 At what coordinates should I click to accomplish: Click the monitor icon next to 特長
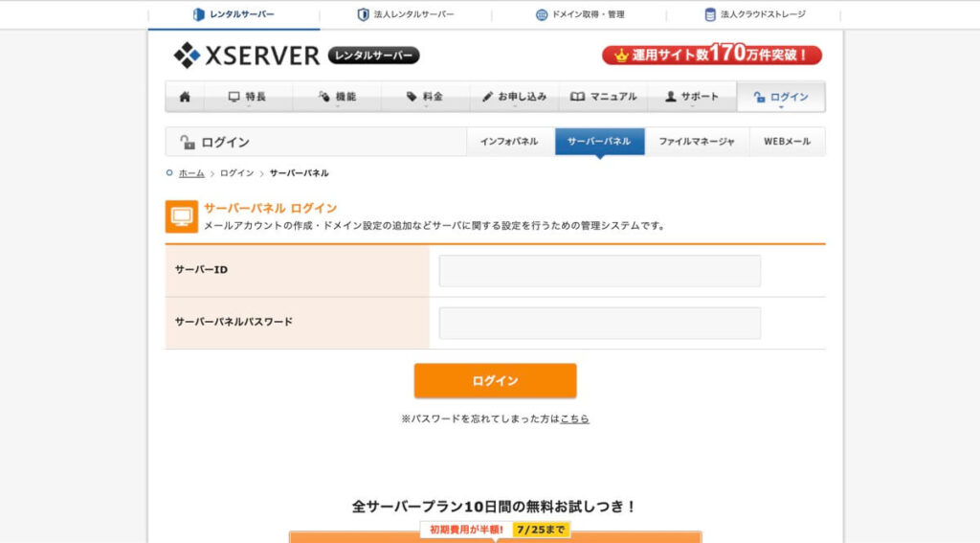(x=234, y=97)
